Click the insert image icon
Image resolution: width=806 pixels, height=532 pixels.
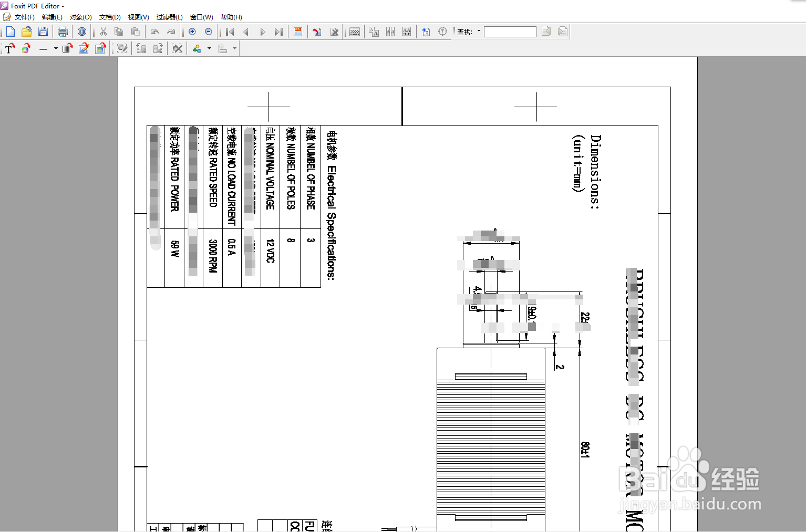pos(100,48)
